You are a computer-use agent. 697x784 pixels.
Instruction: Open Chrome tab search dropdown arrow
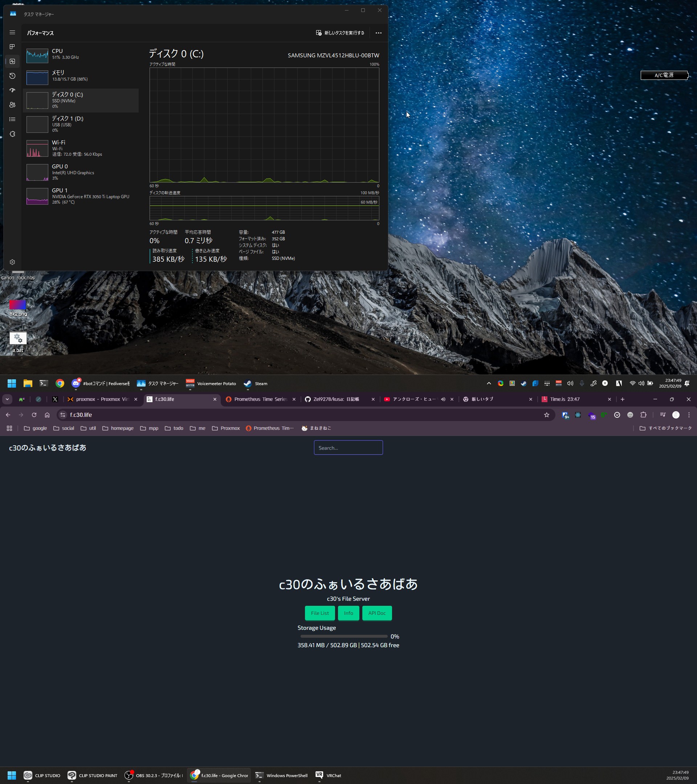pos(7,399)
